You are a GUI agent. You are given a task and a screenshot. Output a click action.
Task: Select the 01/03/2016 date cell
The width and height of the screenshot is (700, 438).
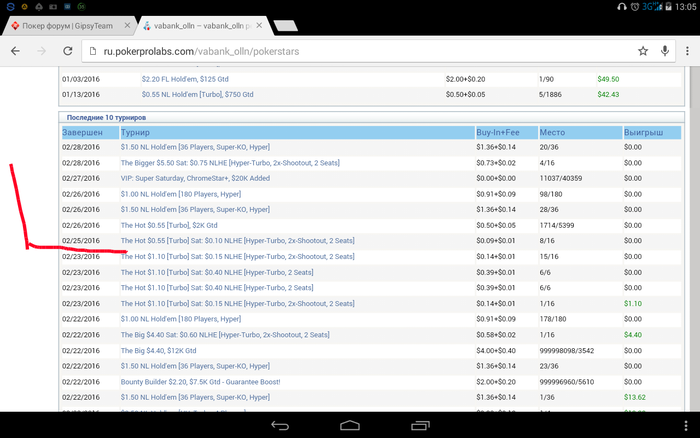(x=81, y=79)
